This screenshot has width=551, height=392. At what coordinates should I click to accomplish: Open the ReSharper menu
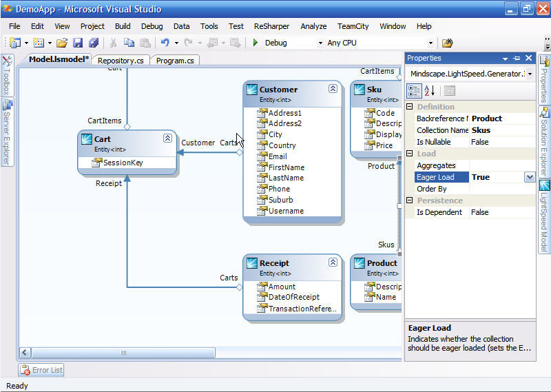(x=271, y=26)
